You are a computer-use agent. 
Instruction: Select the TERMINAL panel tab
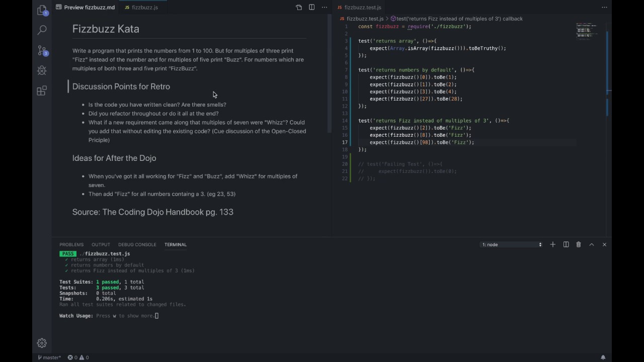tap(176, 244)
